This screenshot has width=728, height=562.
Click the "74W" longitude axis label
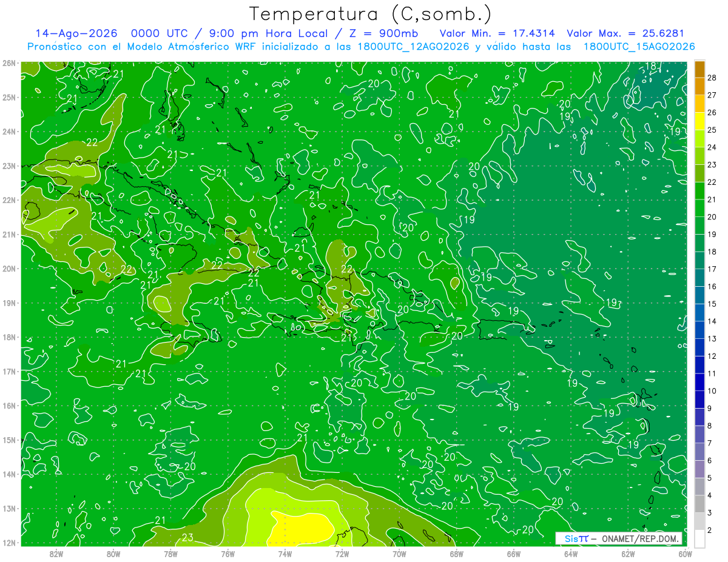pos(285,554)
